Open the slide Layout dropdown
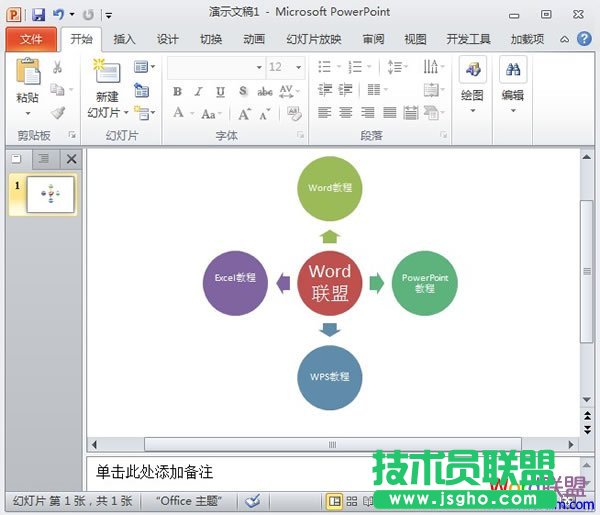Image resolution: width=600 pixels, height=515 pixels. click(x=144, y=67)
